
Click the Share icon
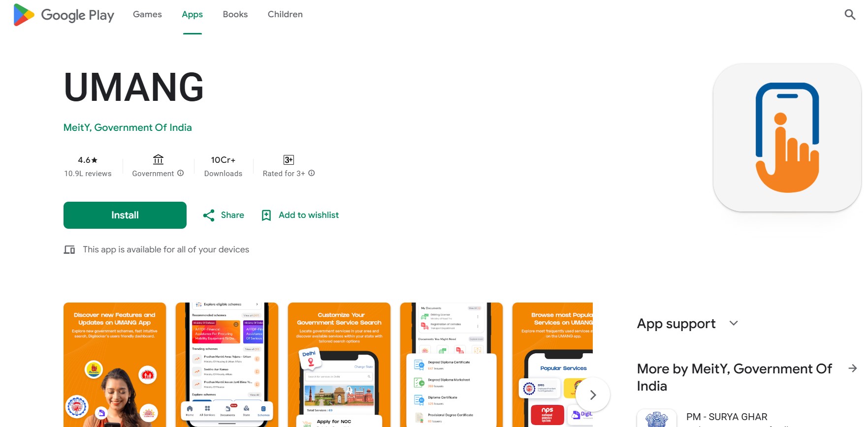[209, 215]
